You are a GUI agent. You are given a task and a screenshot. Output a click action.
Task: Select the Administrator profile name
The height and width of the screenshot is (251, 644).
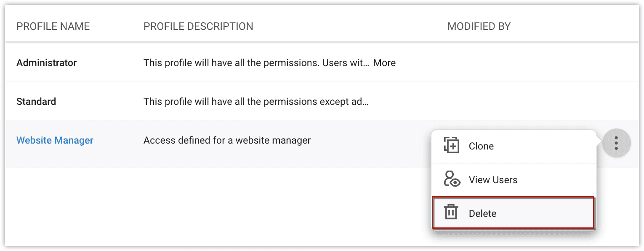[x=46, y=63]
